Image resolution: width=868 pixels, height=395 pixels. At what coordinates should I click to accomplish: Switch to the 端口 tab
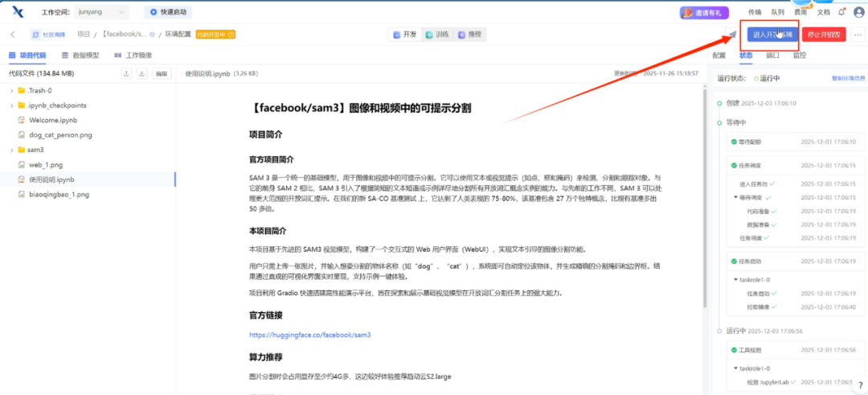(772, 56)
